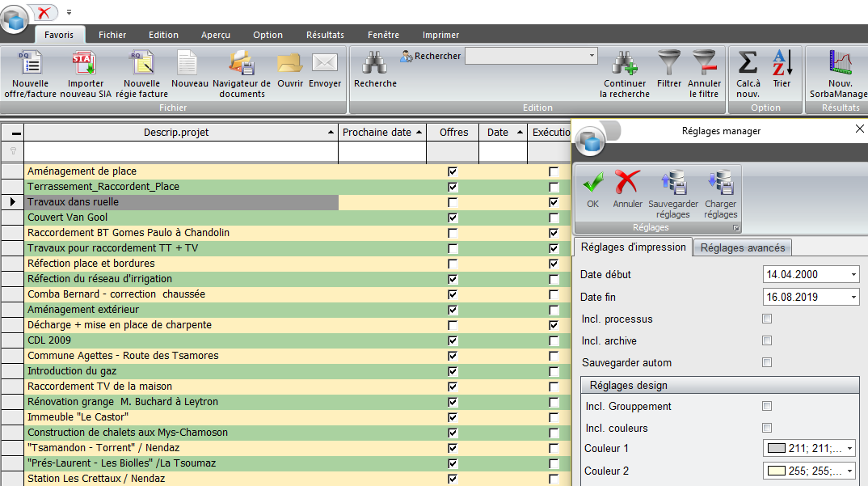Click Charger réglages icon
Screen dimensions: 868x486
[720, 182]
